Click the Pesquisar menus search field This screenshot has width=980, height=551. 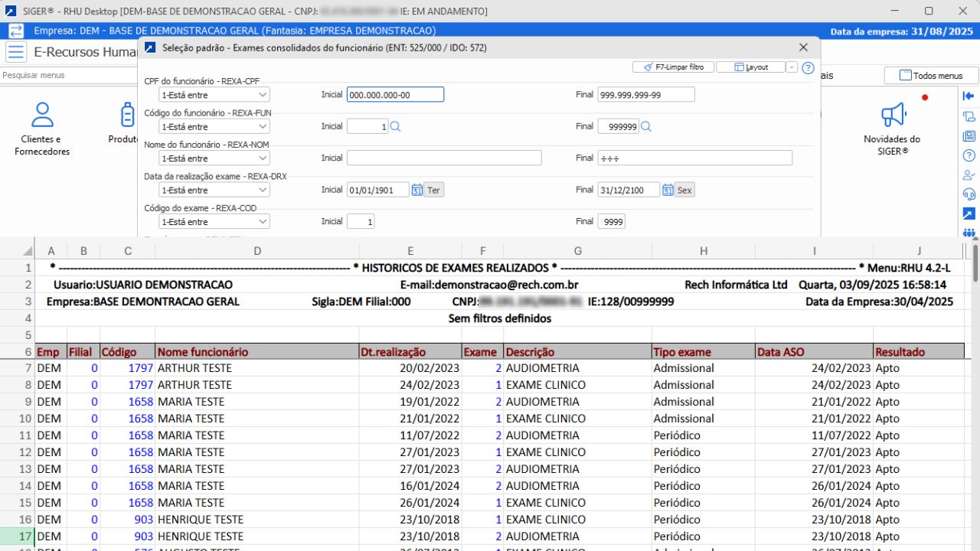[69, 76]
